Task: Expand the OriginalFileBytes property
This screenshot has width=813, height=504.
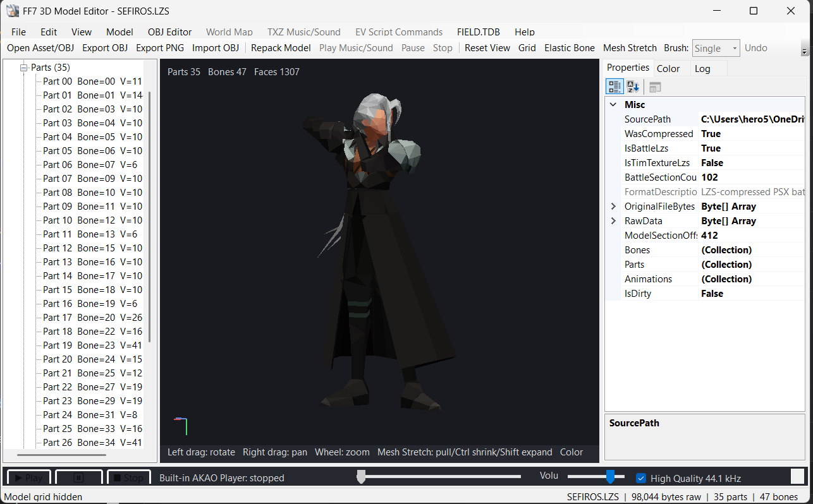Action: coord(613,207)
